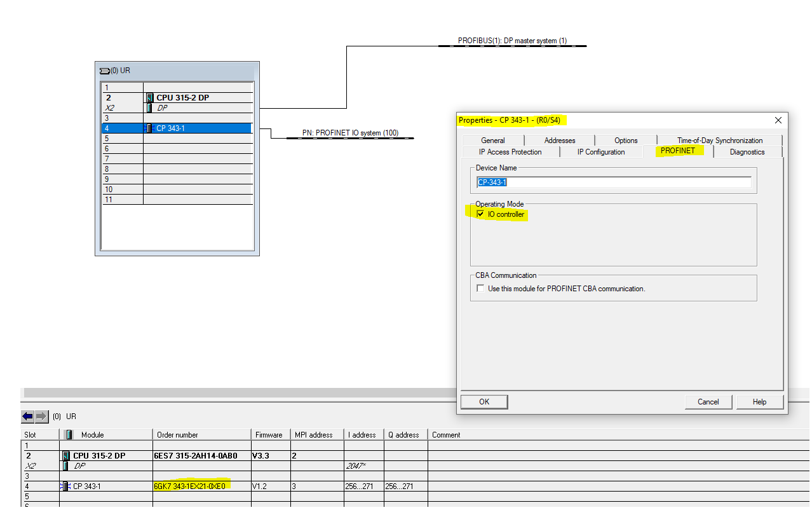Select the X2 DP row in rack
This screenshot has width=812, height=517.
pyautogui.click(x=177, y=108)
